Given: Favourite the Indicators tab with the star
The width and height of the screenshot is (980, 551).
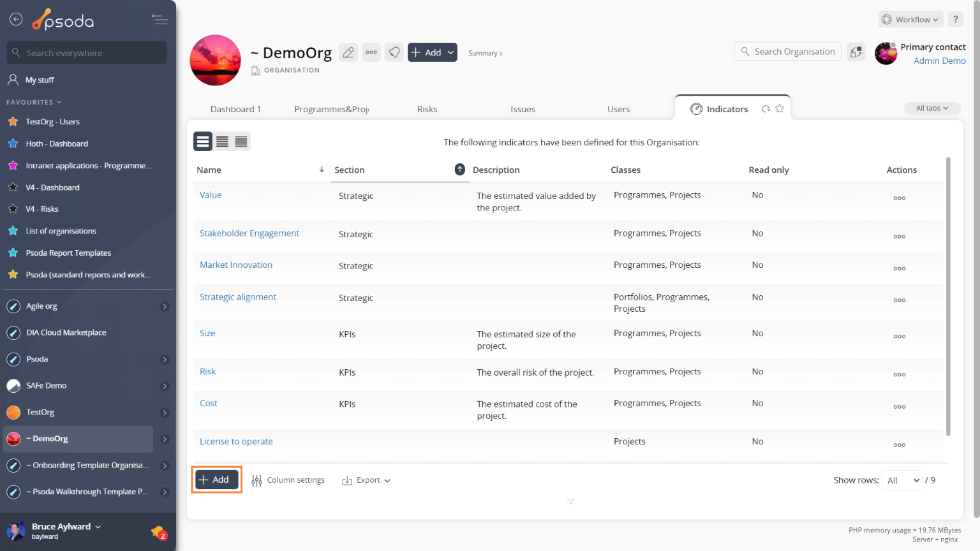Looking at the screenshot, I should [780, 109].
